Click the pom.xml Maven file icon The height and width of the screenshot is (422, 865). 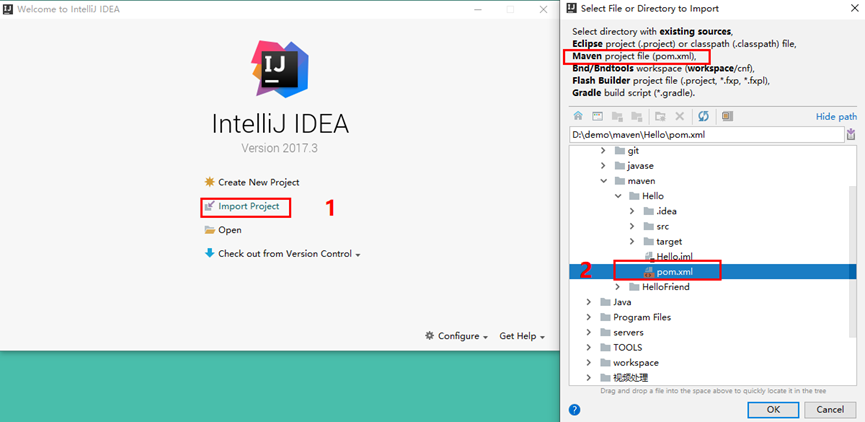[649, 272]
